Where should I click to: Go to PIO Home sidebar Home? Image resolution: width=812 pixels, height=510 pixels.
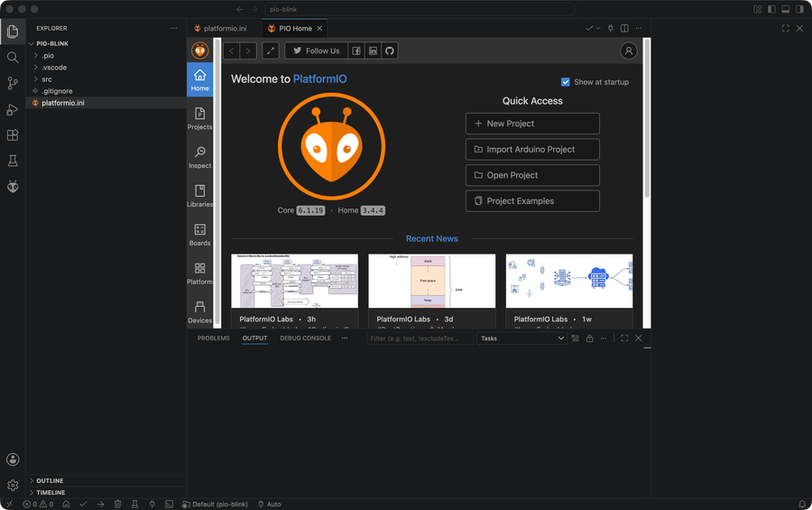pyautogui.click(x=199, y=79)
